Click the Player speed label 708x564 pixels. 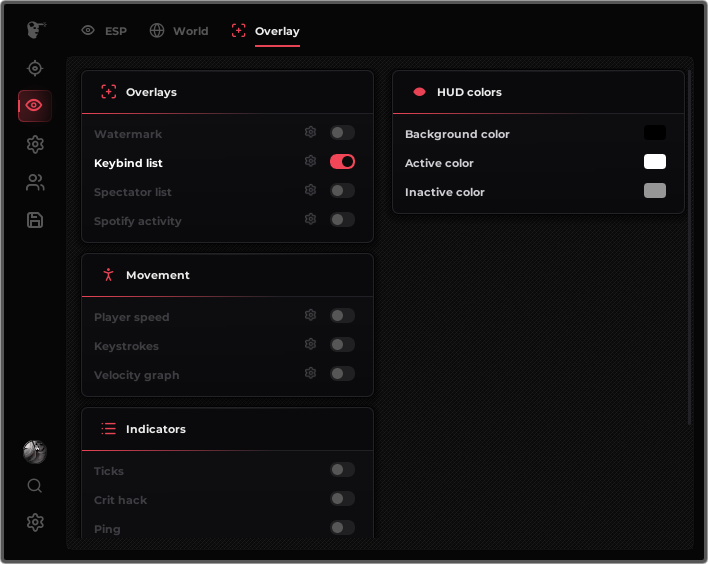tap(132, 317)
